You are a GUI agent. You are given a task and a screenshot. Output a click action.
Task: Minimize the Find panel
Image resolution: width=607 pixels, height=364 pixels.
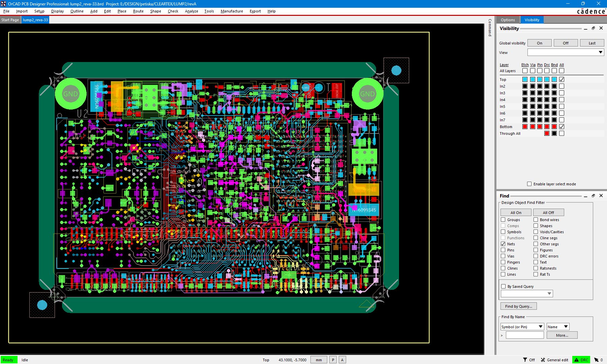(585, 196)
